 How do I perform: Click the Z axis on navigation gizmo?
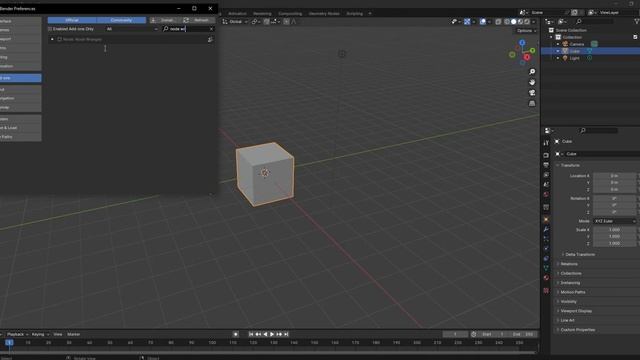pyautogui.click(x=522, y=42)
